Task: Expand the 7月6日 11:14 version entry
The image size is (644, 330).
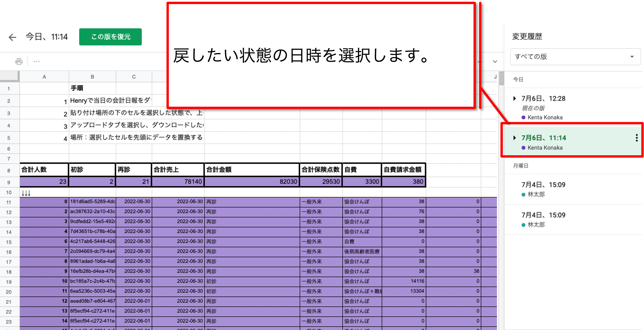Action: click(x=514, y=138)
